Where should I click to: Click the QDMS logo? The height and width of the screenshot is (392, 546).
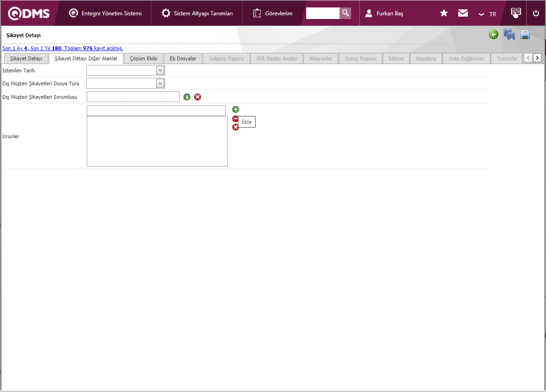(x=29, y=13)
